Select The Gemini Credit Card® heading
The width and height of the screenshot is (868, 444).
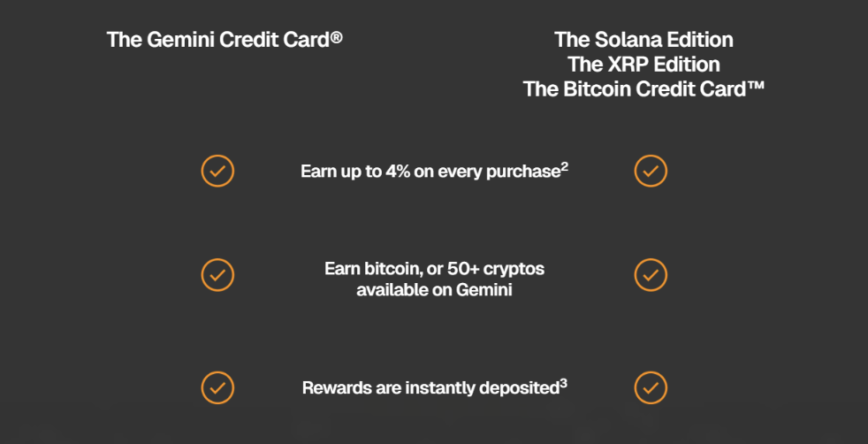click(x=225, y=40)
